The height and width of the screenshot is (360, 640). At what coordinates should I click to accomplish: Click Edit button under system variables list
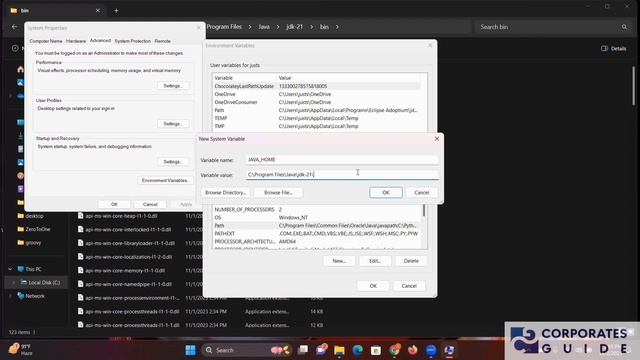point(375,261)
